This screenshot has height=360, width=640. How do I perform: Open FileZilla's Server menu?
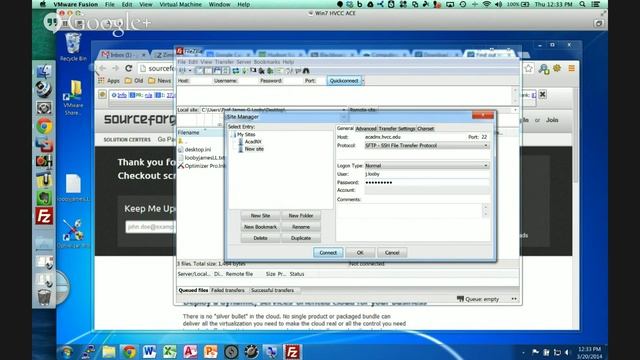point(244,62)
